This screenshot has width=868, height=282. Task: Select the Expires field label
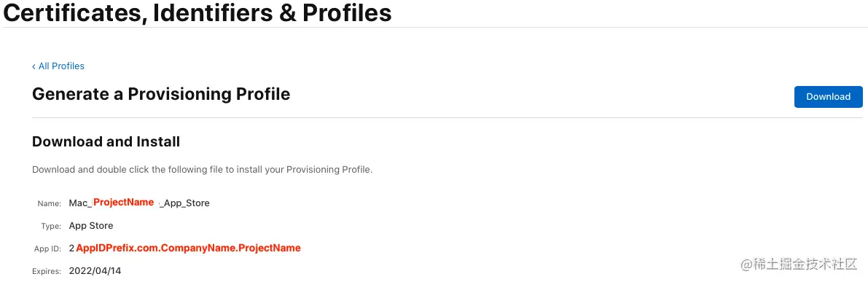(47, 272)
